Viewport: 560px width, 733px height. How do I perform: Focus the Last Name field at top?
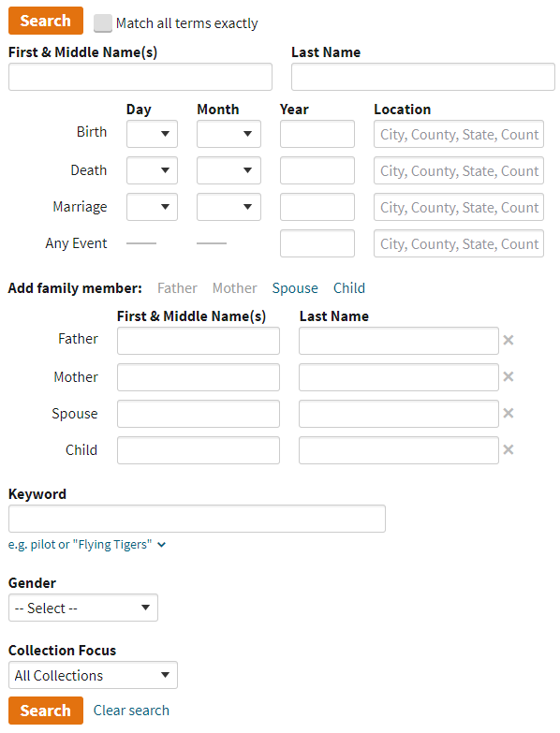[423, 77]
